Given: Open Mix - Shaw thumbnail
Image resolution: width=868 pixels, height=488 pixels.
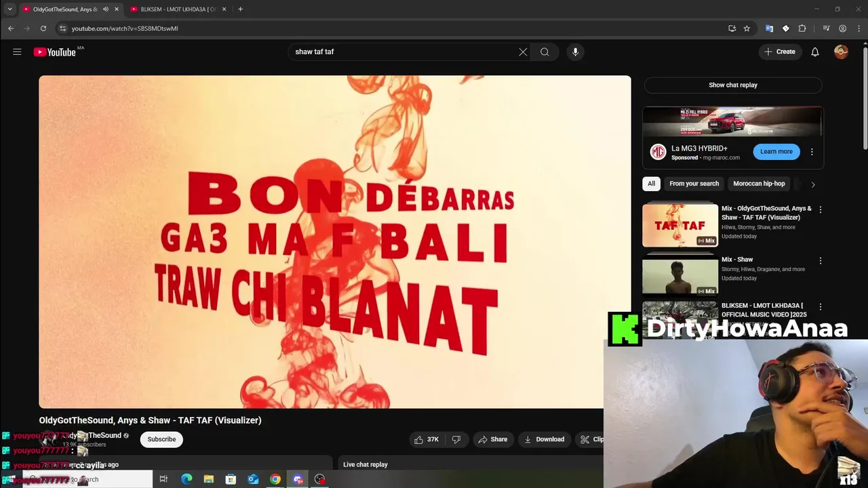Looking at the screenshot, I should click(680, 275).
